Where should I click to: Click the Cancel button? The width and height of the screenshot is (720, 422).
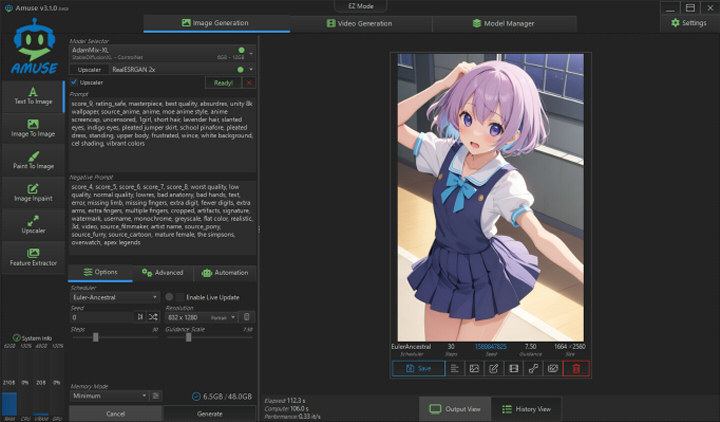115,414
